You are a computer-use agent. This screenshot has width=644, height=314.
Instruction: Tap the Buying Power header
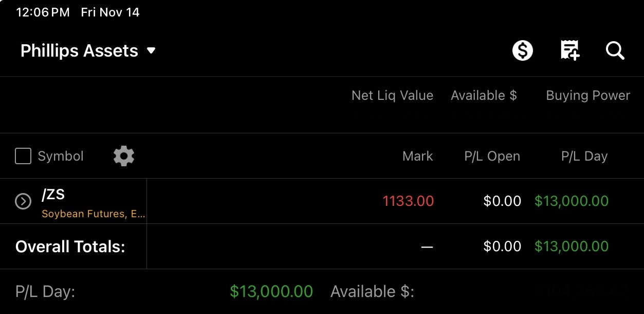pyautogui.click(x=588, y=95)
